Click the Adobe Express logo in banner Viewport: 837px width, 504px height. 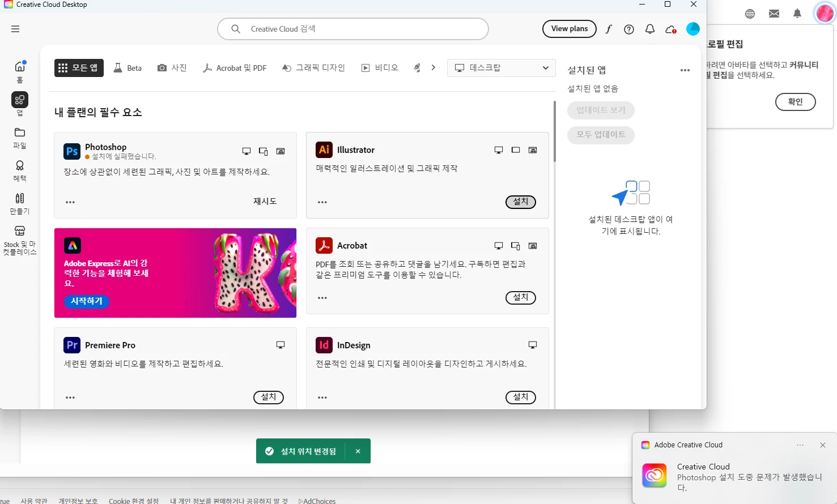[x=73, y=246]
